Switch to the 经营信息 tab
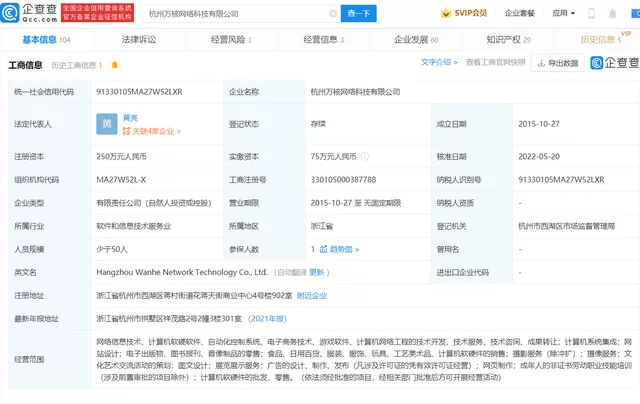The image size is (640, 404). tap(324, 40)
